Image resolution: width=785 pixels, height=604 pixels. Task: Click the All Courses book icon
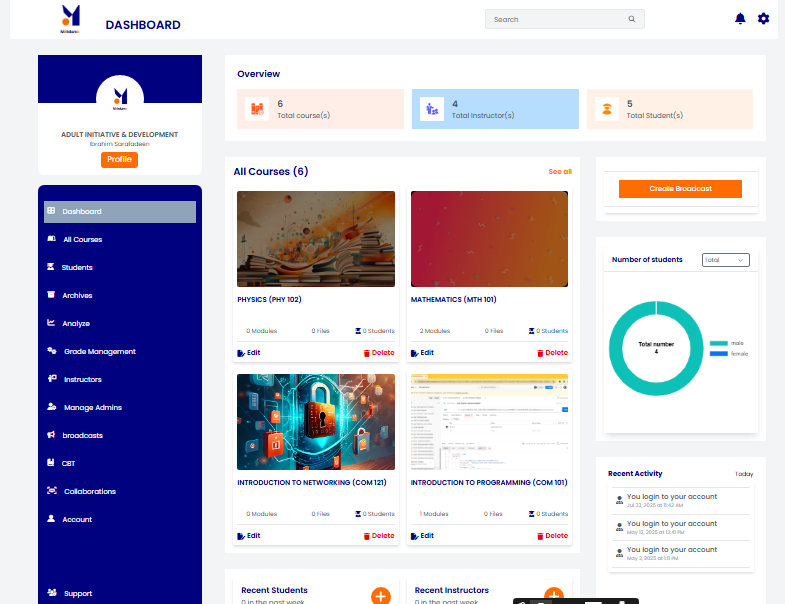[51, 239]
